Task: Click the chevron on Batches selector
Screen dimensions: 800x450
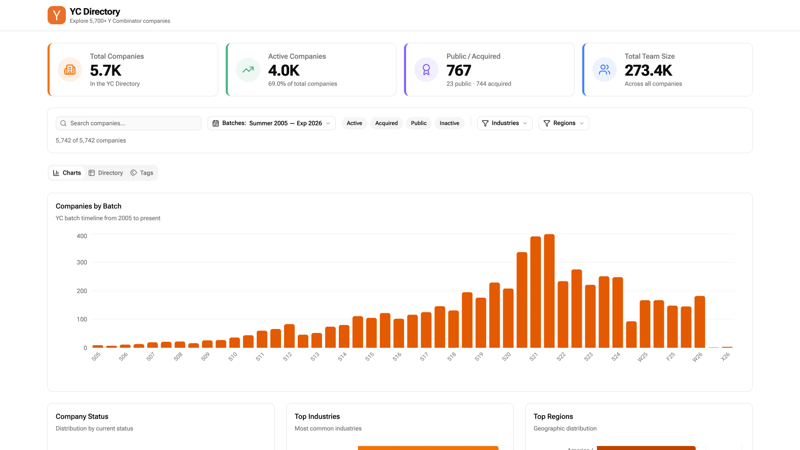Action: 328,123
